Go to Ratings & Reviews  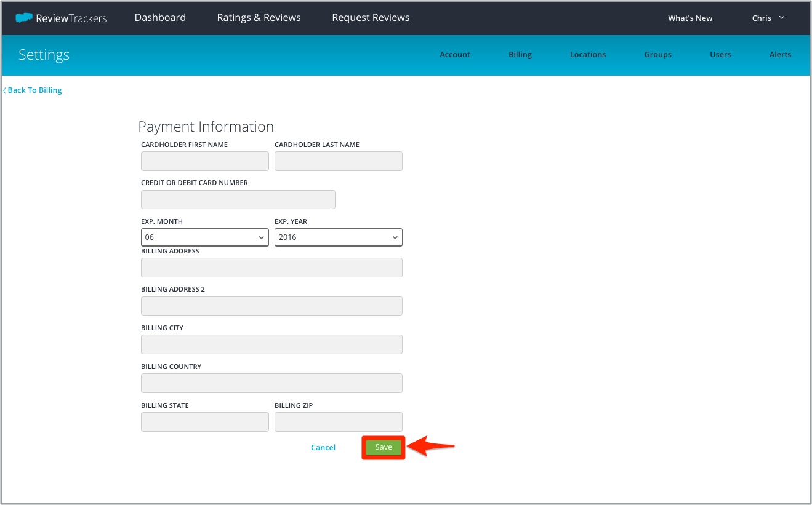[259, 18]
